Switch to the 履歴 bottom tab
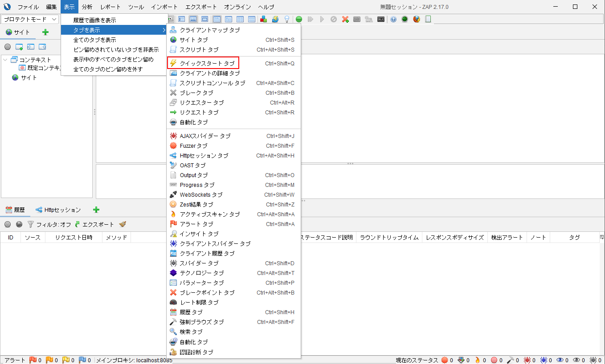The width and height of the screenshot is (605, 364). 15,210
